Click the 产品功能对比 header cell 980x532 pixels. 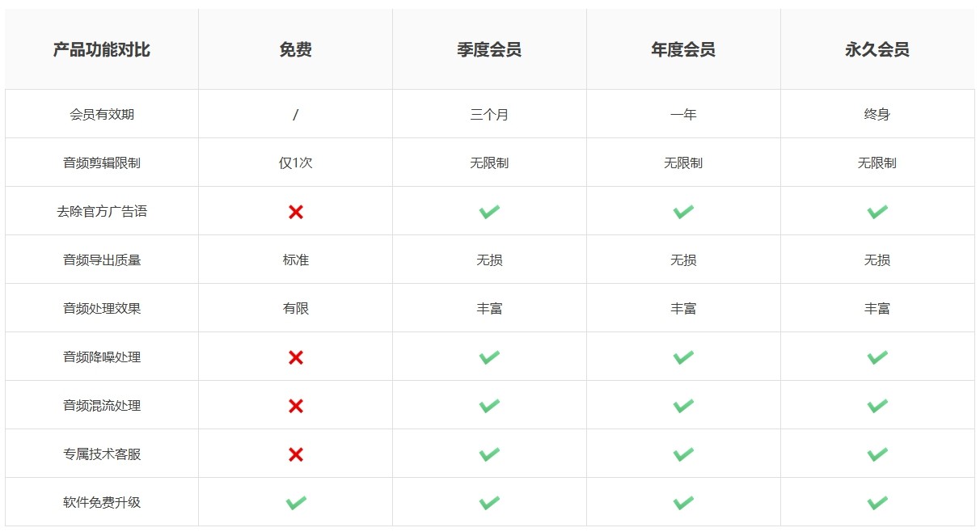(x=102, y=50)
